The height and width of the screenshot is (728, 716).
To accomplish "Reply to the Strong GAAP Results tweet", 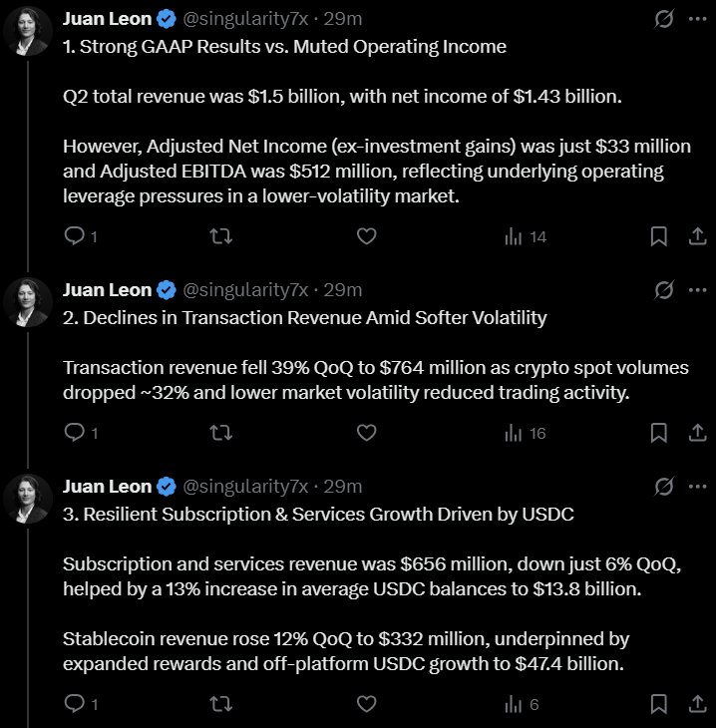I will pyautogui.click(x=75, y=236).
